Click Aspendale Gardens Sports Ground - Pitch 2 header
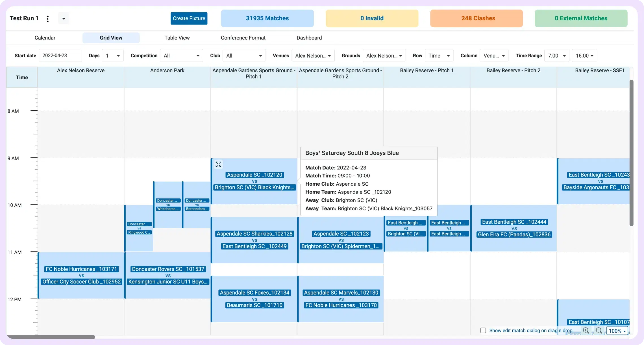 [340, 77]
